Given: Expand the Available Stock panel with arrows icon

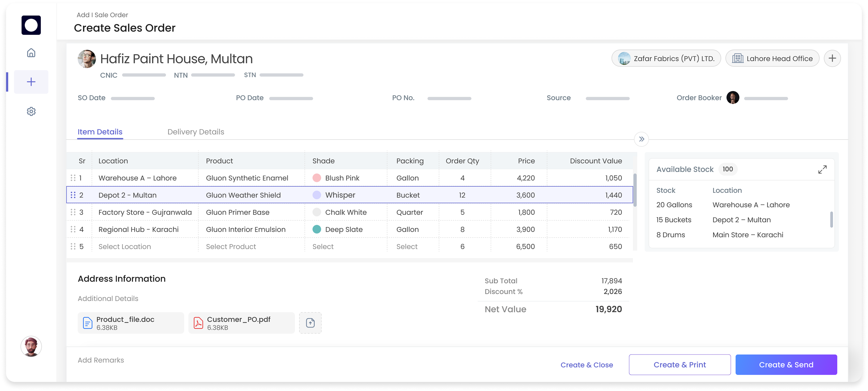Looking at the screenshot, I should click(822, 169).
